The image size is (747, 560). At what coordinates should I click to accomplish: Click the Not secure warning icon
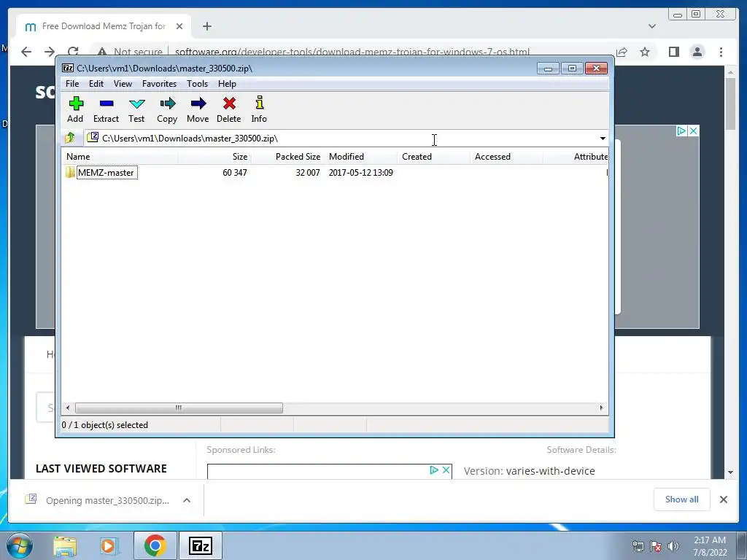click(101, 52)
